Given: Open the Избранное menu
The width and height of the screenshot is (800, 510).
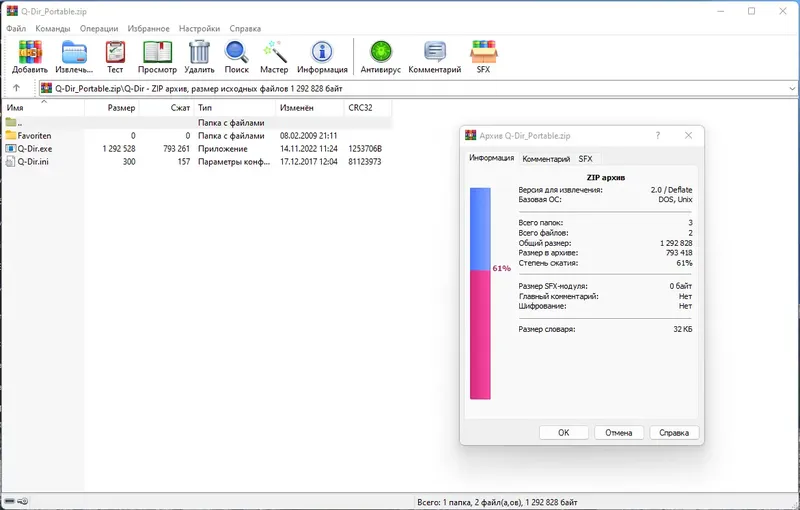Looking at the screenshot, I should click(x=148, y=29).
